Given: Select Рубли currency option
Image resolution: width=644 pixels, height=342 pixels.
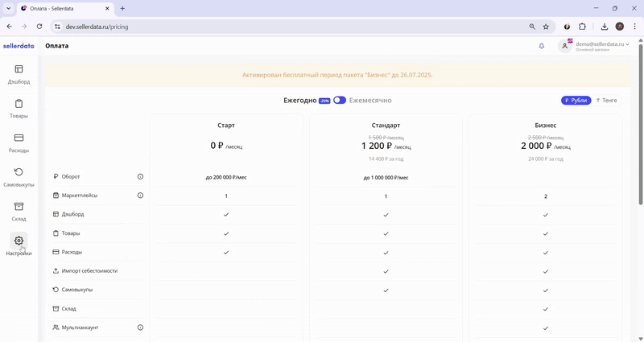Looking at the screenshot, I should pyautogui.click(x=576, y=101).
